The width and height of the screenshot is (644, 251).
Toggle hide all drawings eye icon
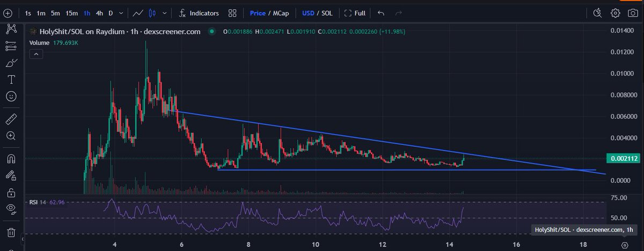click(x=11, y=209)
